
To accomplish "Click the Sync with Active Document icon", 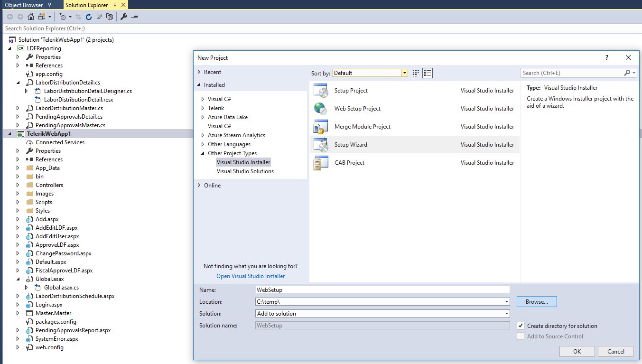I will (78, 17).
